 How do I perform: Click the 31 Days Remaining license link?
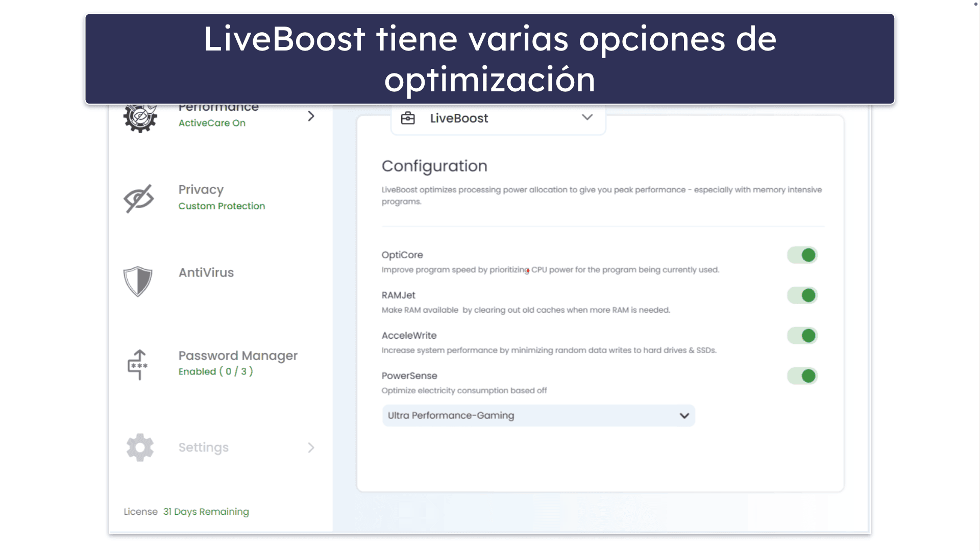[x=206, y=512]
